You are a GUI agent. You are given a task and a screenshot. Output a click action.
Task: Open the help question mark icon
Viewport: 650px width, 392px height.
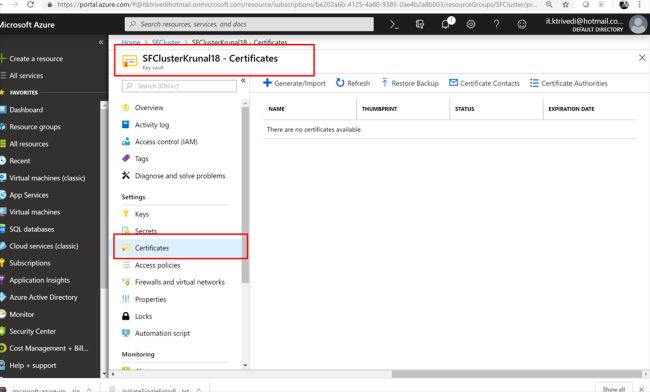[496, 24]
